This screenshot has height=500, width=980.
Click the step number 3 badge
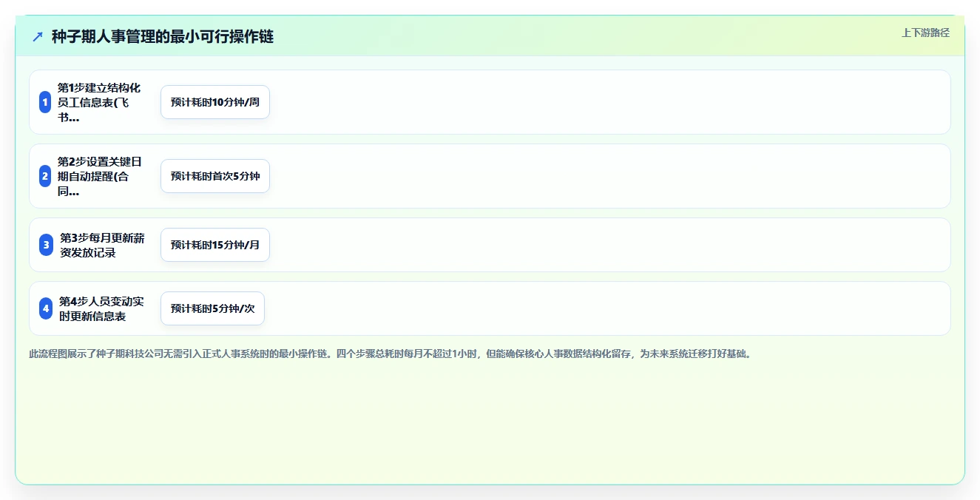[46, 245]
